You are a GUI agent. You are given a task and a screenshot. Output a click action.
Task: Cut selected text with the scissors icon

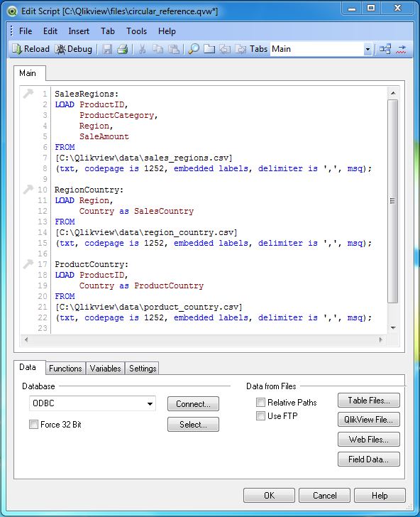[x=143, y=50]
